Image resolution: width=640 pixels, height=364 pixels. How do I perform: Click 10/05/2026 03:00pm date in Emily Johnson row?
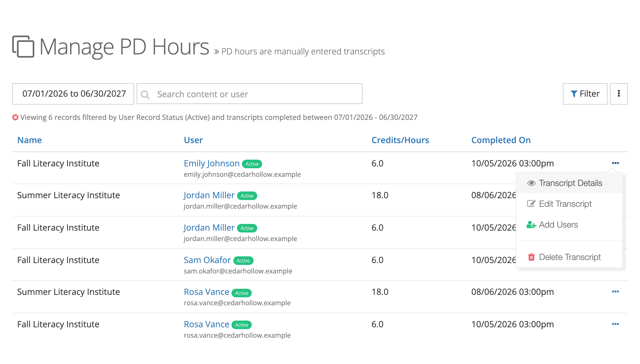click(513, 163)
